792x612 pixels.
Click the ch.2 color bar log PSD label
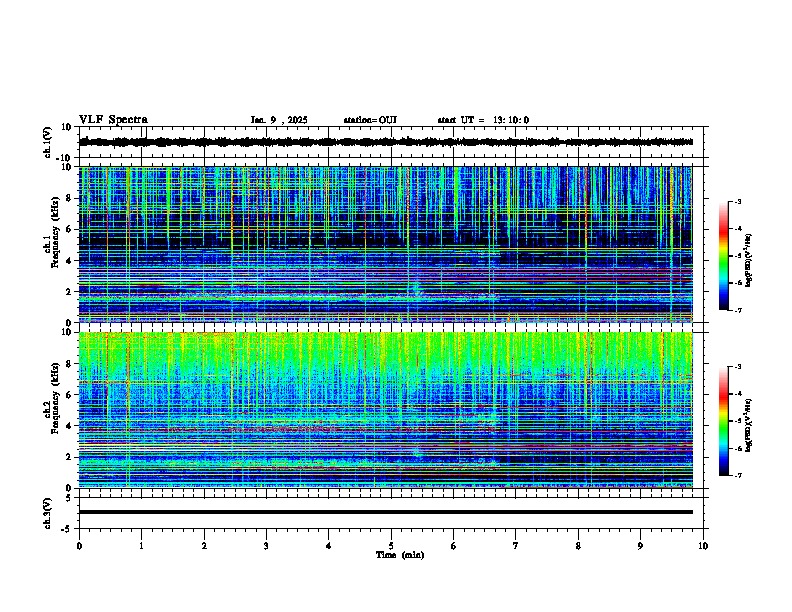pyautogui.click(x=749, y=426)
